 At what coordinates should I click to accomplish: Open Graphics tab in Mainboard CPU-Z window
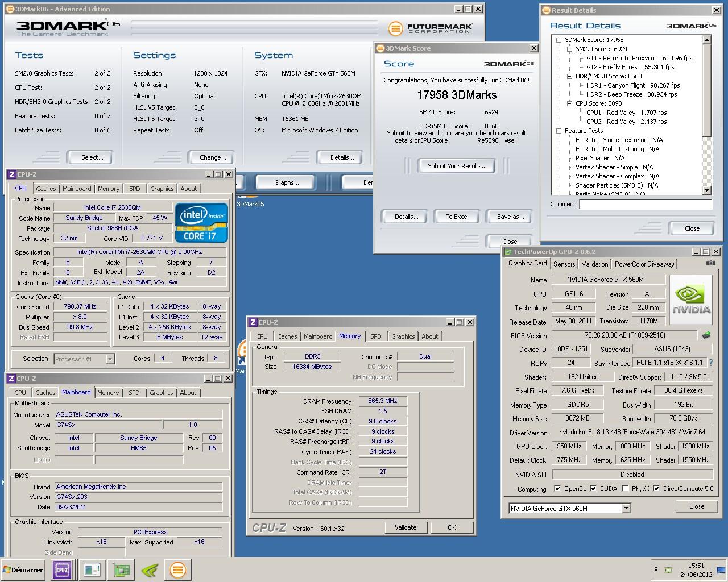162,393
